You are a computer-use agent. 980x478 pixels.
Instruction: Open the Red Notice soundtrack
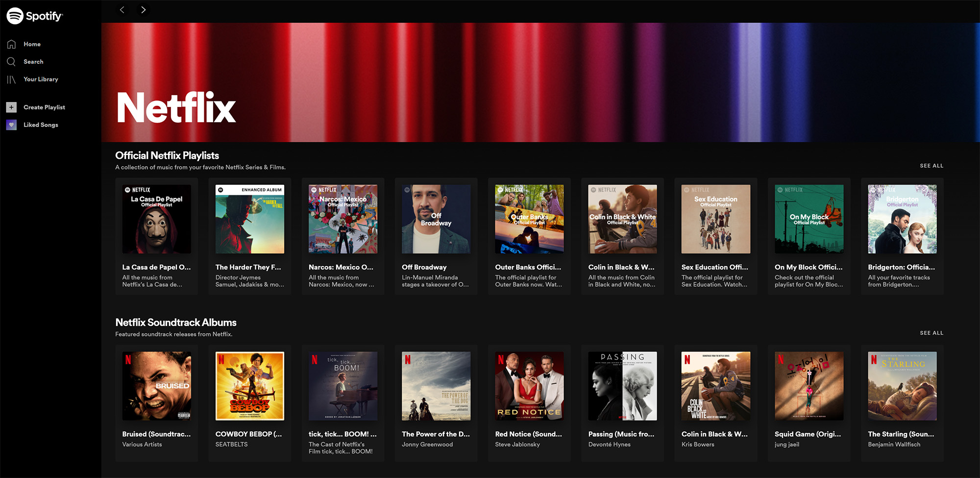529,386
